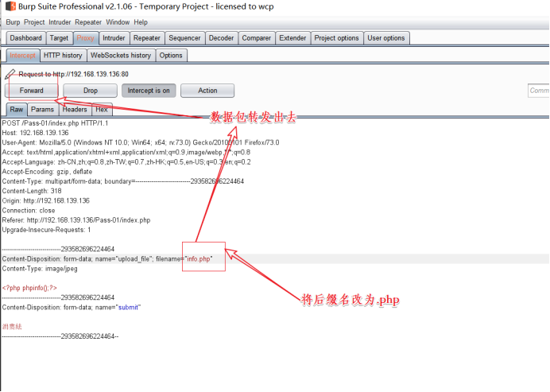Viewport: 550px width, 392px height.
Task: Show the Project options tab
Action: tap(336, 38)
